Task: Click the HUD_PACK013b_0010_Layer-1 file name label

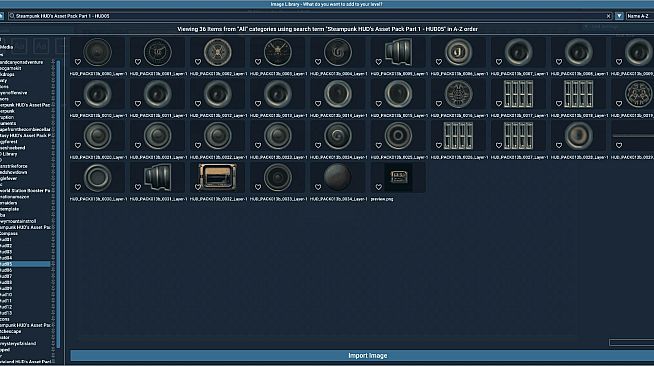Action: click(98, 115)
